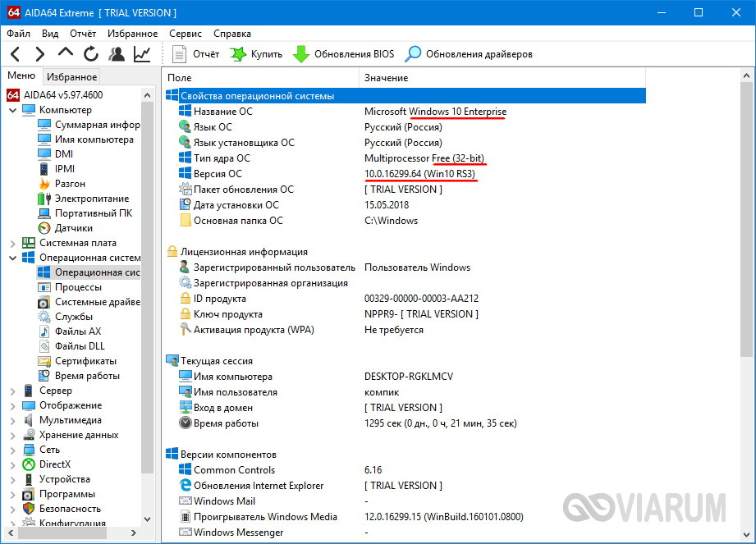Open the Отчёт menu in menu bar
Viewport: 756px width, 544px height.
click(83, 34)
